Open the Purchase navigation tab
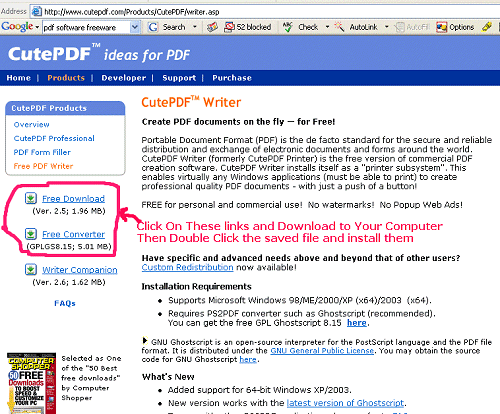 coord(232,78)
